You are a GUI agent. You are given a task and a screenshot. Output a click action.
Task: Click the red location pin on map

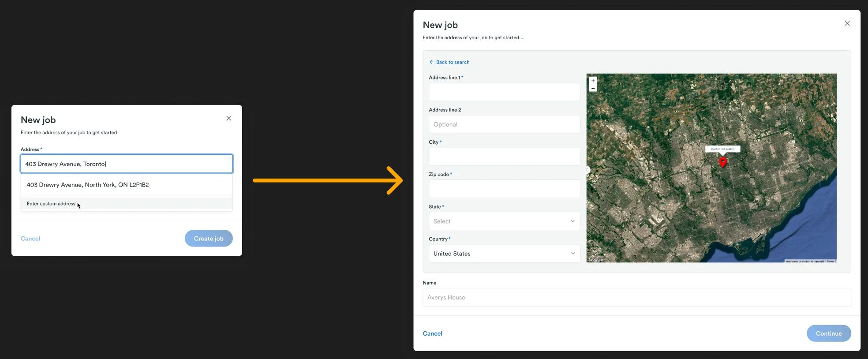(722, 162)
